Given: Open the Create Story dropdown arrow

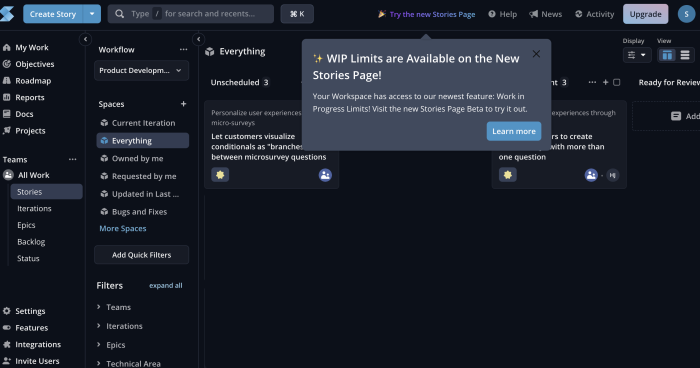Looking at the screenshot, I should [x=92, y=14].
